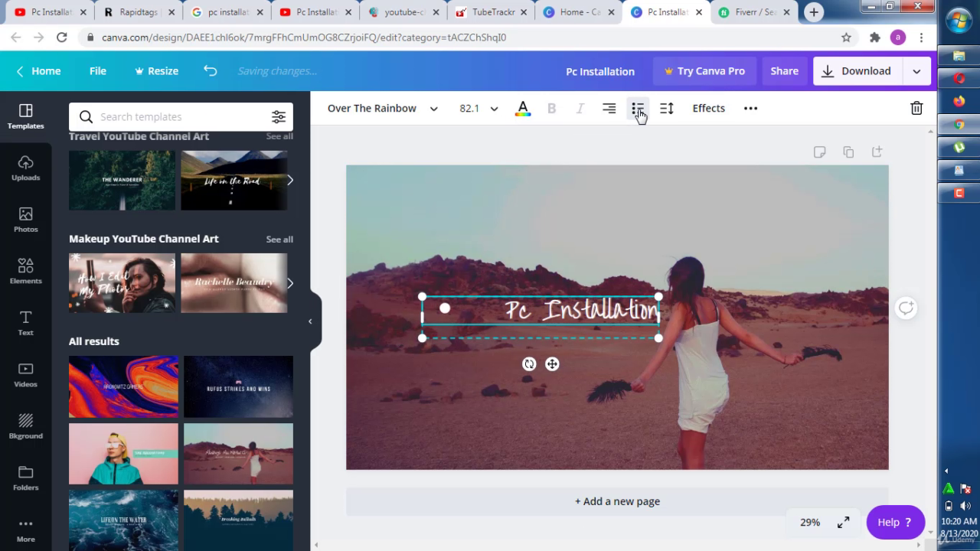The image size is (980, 551).
Task: Click the rotate handle below the text box
Action: pyautogui.click(x=529, y=364)
